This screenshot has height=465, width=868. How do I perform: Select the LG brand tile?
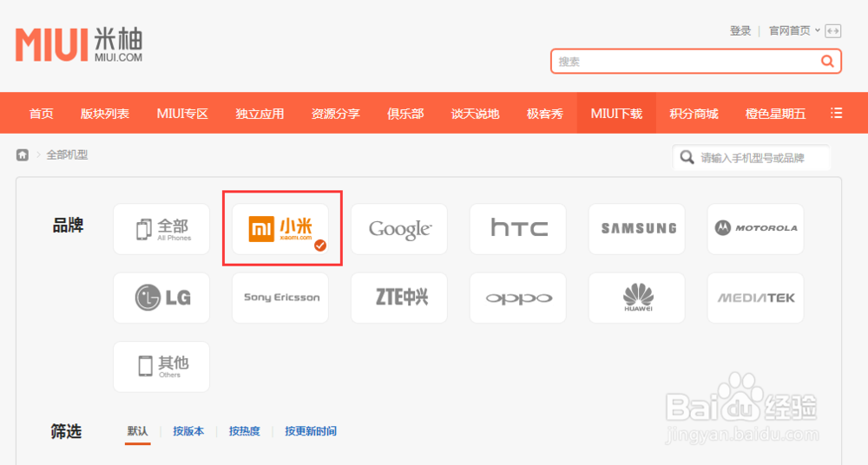point(161,298)
